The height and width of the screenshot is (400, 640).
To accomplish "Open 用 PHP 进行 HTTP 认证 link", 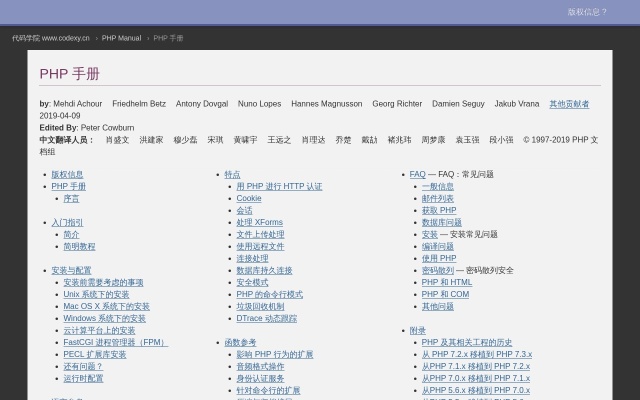I will click(x=279, y=186).
